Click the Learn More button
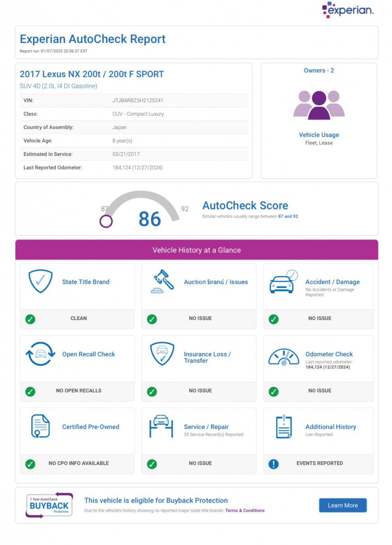This screenshot has width=392, height=545. pos(343,505)
